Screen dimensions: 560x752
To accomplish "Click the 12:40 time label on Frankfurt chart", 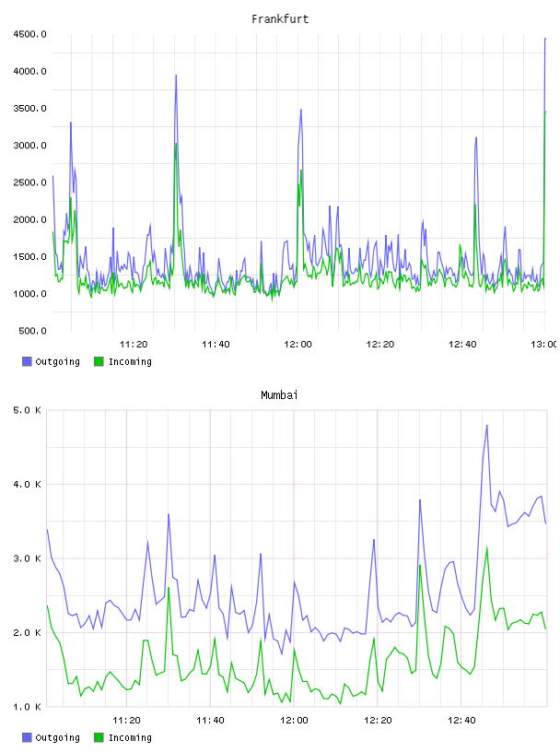I will tap(462, 345).
